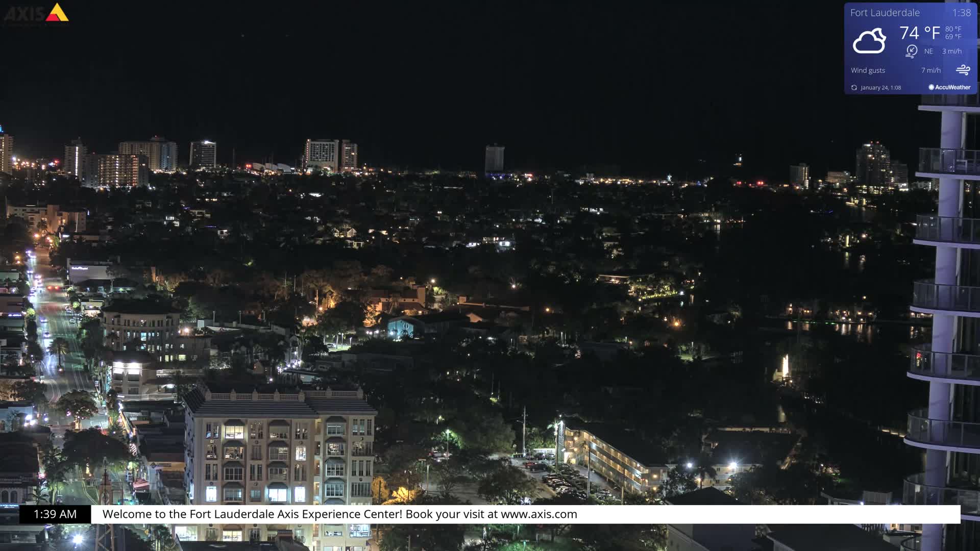
Task: Click the 80 °F high temperature
Action: tap(953, 29)
